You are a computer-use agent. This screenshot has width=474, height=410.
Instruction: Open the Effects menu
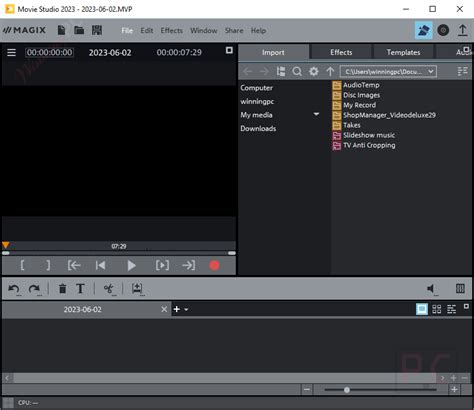tap(172, 30)
